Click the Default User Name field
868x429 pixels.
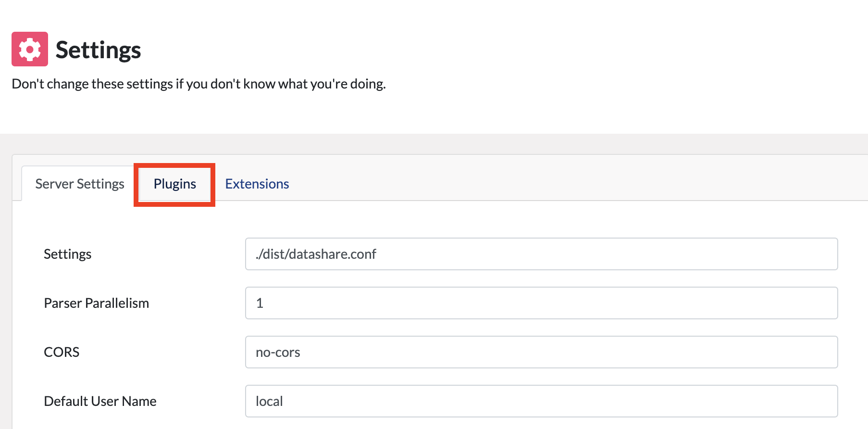(541, 401)
